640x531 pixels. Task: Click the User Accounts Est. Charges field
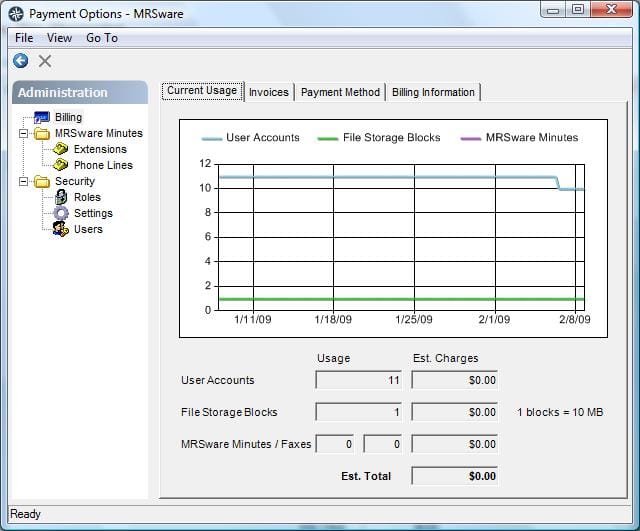pos(455,380)
